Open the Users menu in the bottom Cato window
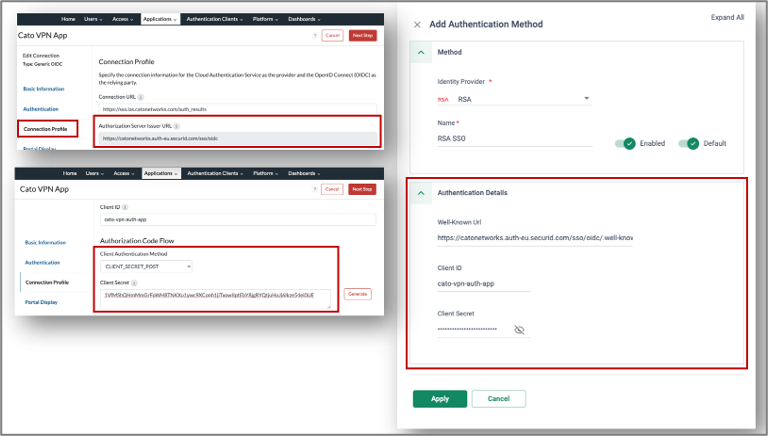The image size is (768, 436). pos(95,173)
